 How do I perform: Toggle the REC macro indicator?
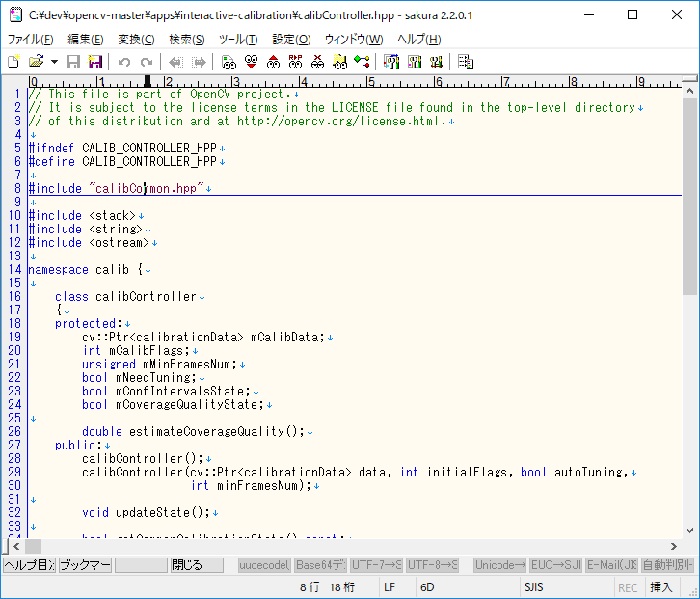tap(628, 586)
